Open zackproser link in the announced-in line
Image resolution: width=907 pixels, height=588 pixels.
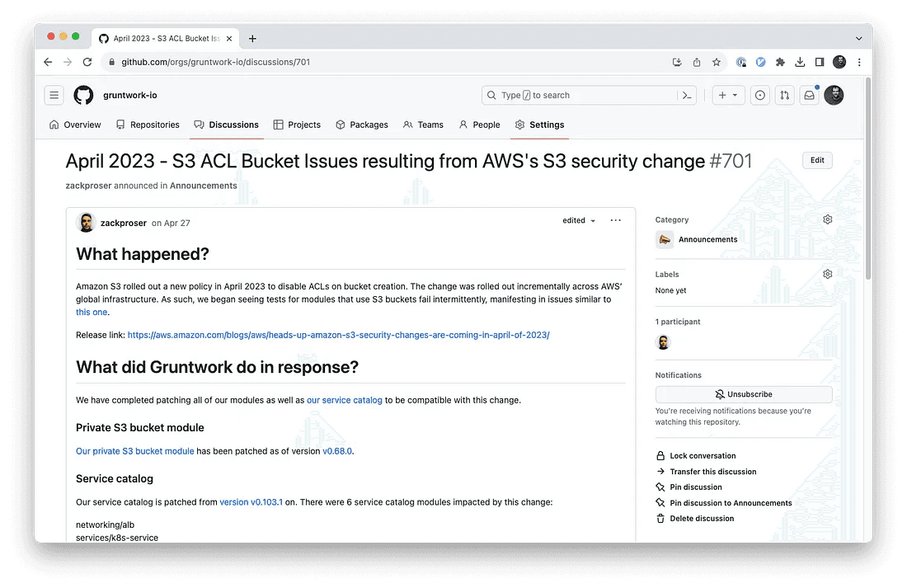pyautogui.click(x=88, y=186)
